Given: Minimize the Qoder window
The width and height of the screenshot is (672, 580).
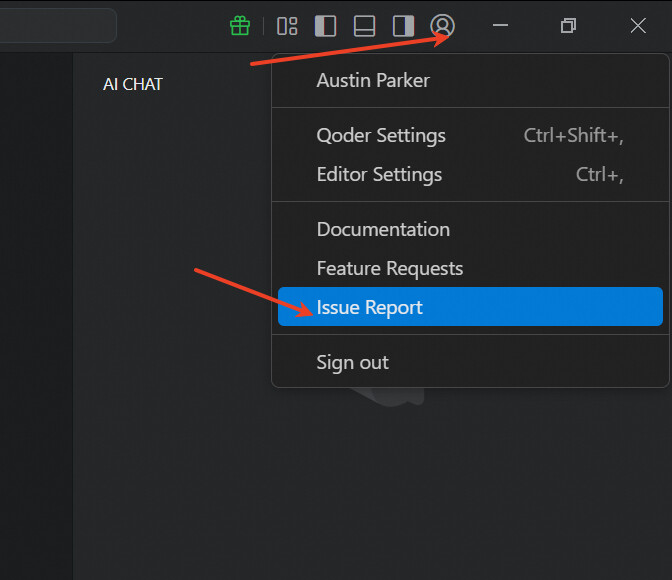Looking at the screenshot, I should click(x=501, y=26).
